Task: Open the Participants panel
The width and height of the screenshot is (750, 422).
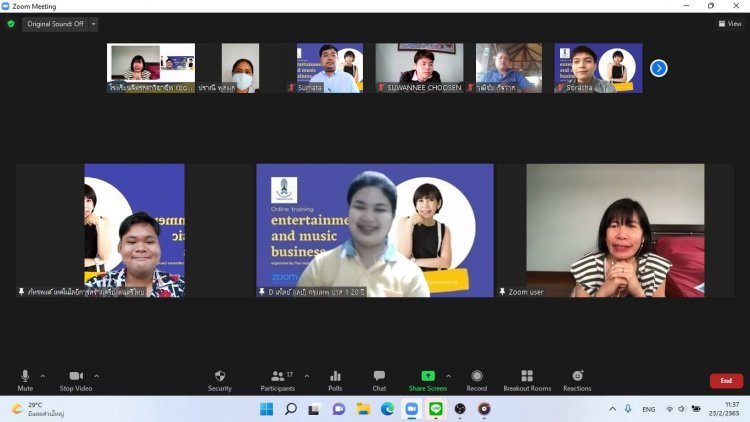Action: click(x=278, y=380)
